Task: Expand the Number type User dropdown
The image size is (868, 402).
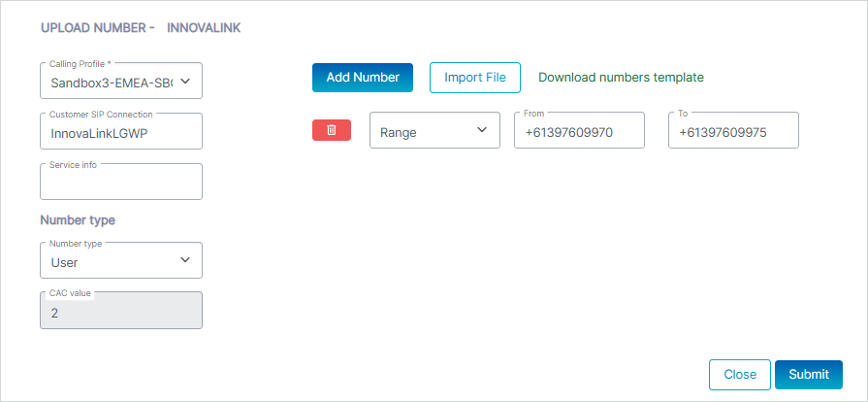Action: [x=120, y=260]
